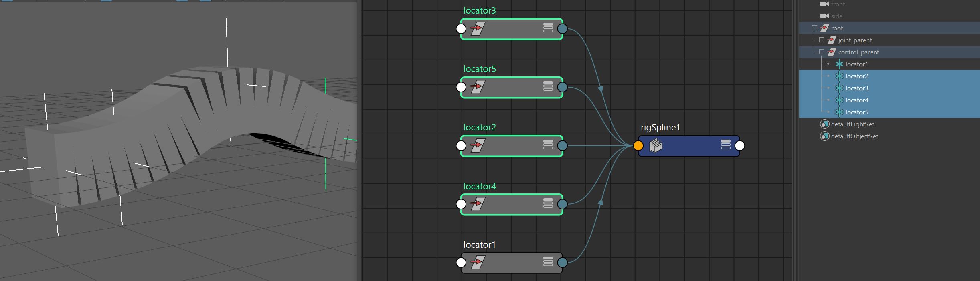Image resolution: width=980 pixels, height=281 pixels.
Task: Click the rigSpline1 node title label
Action: point(660,128)
